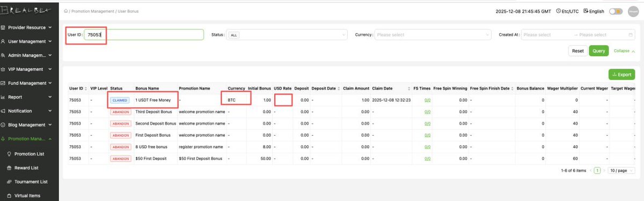Click the User ID input field

144,35
